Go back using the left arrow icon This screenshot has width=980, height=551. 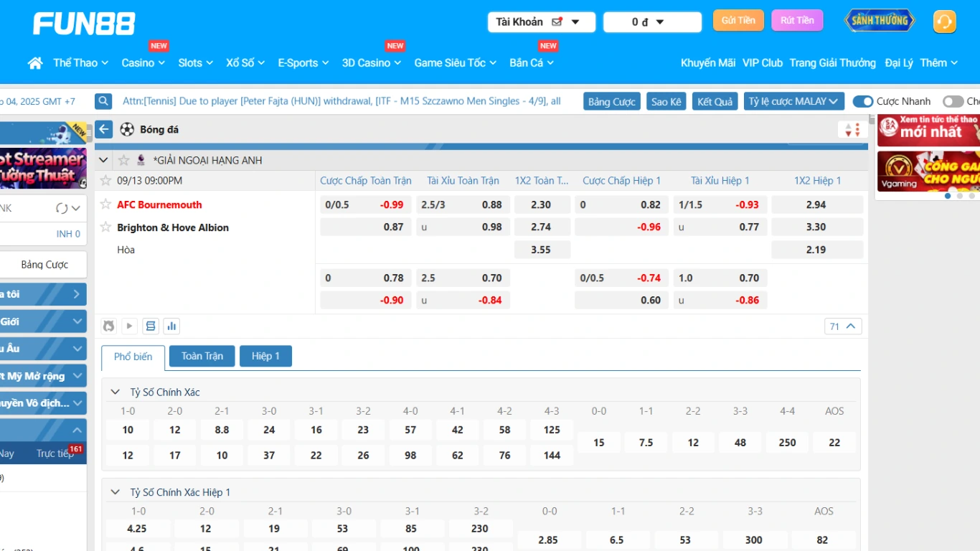pos(104,129)
